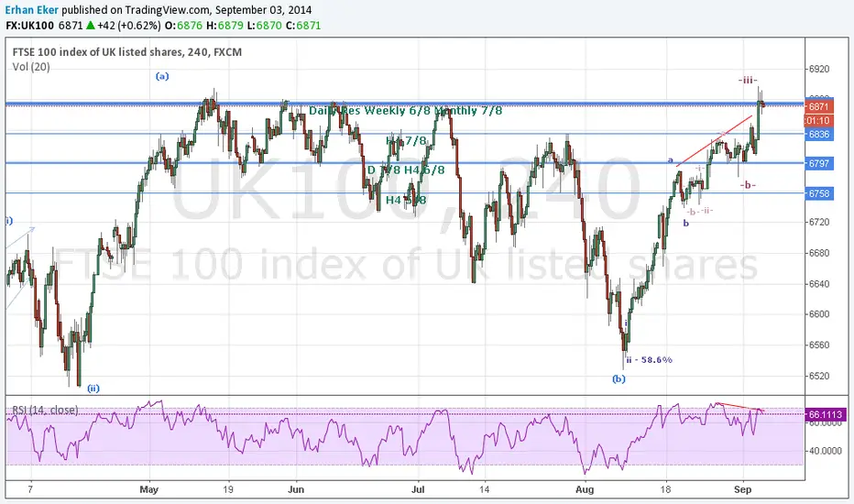Click the 6920 price axis value
The image size is (854, 504).
(819, 70)
